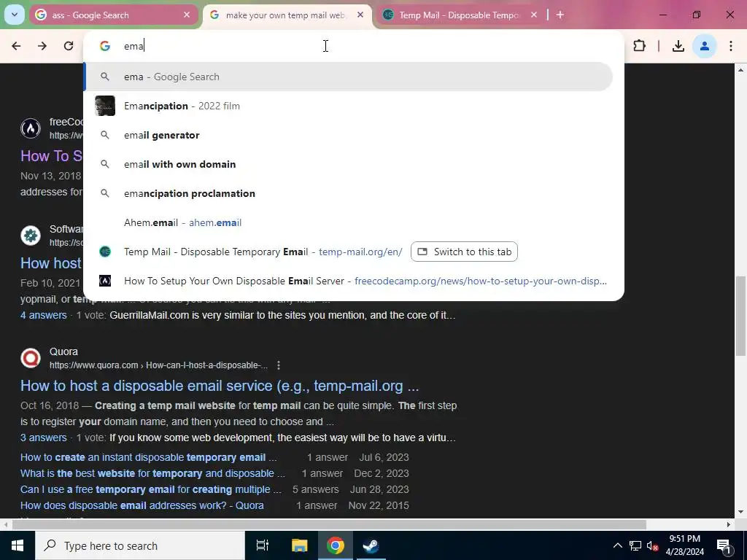Click the magnifier icon beside 'email generator'
This screenshot has height=560, width=747.
(105, 135)
